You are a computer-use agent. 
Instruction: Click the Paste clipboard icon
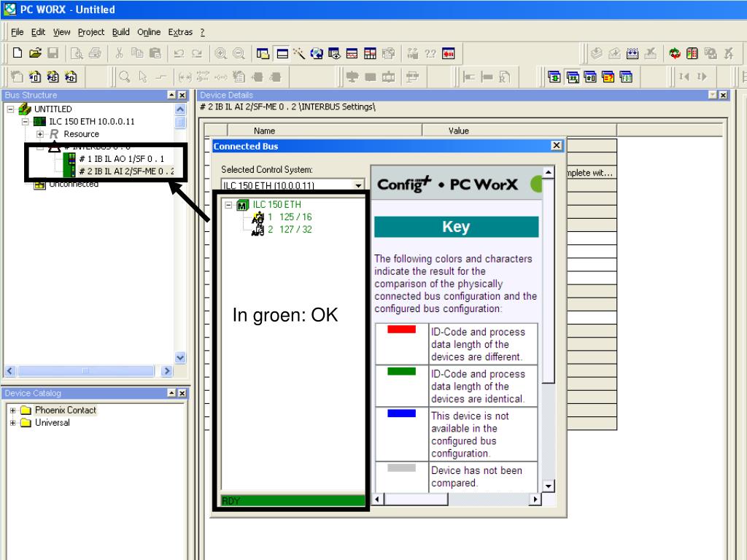point(155,52)
